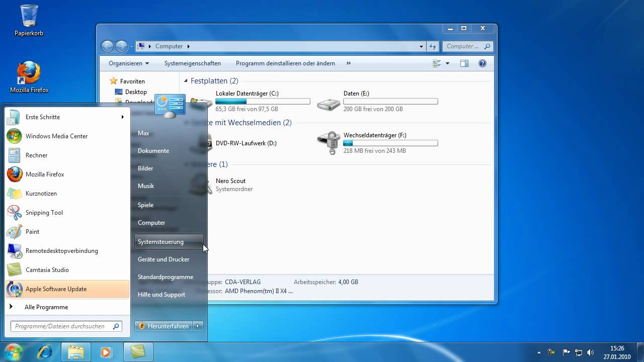
Task: Show hidden tray icons arrow
Action: coord(539,352)
